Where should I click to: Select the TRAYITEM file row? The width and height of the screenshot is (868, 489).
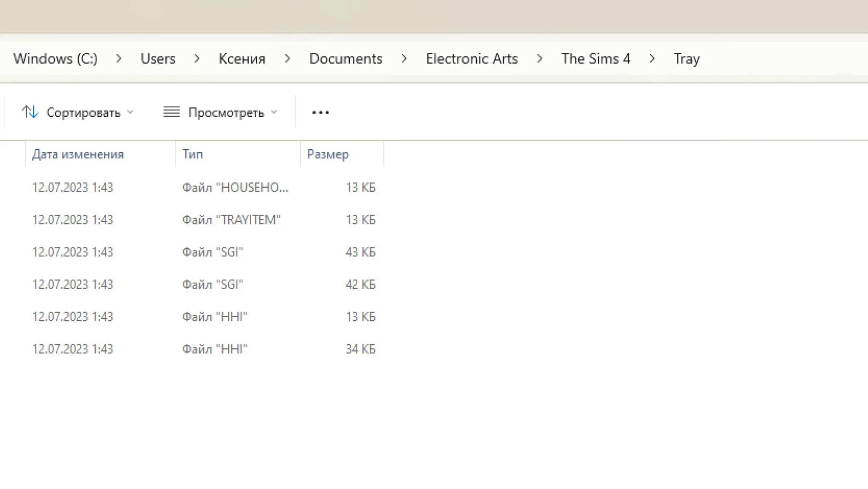231,220
